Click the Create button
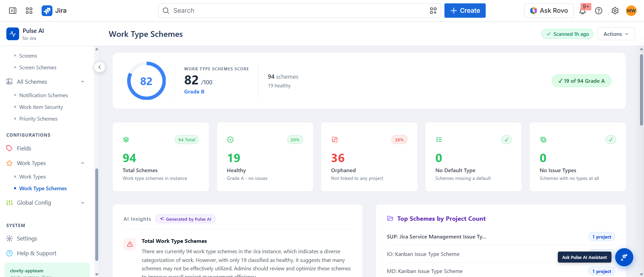 pyautogui.click(x=465, y=11)
